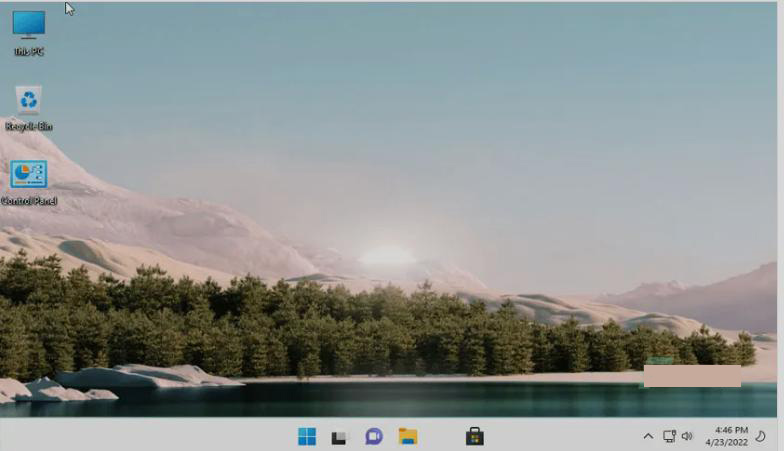This screenshot has height=451, width=784.
Task: Click the This PC label text
Action: tap(29, 52)
